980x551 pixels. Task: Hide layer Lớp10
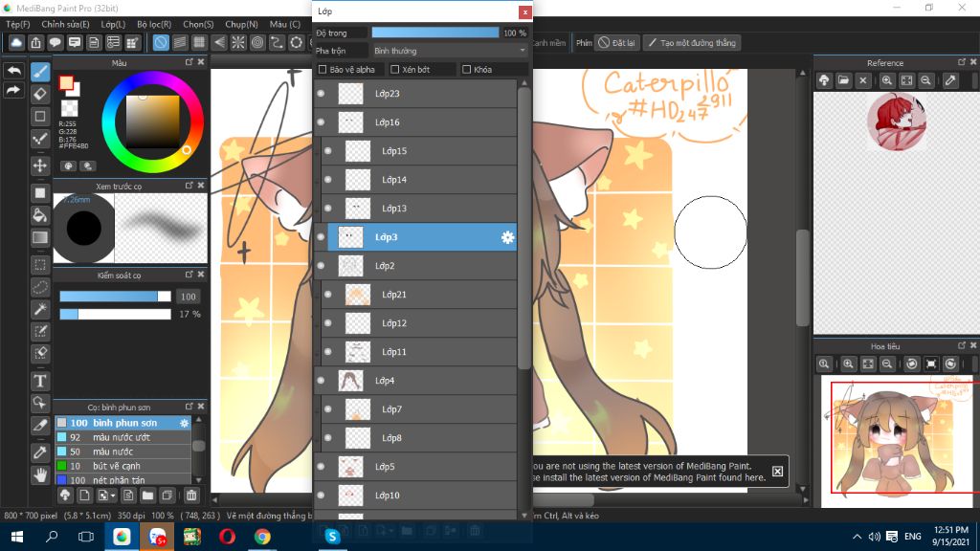pyautogui.click(x=322, y=496)
